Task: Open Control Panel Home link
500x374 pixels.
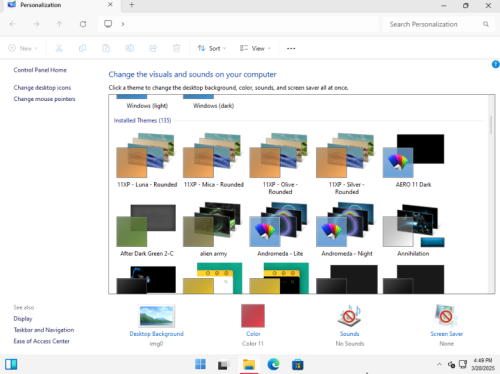Action: coord(40,70)
